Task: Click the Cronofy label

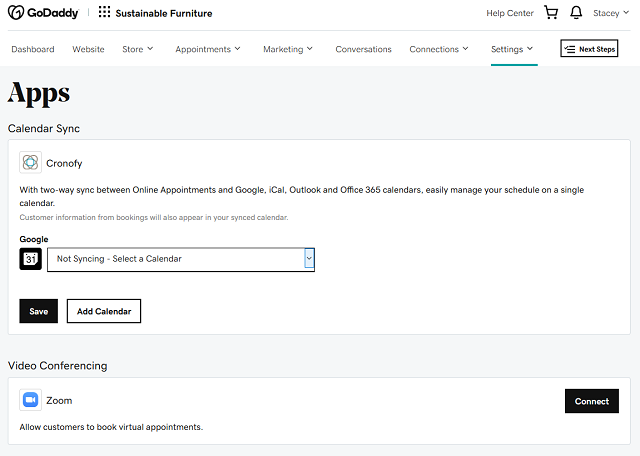Action: [64, 163]
